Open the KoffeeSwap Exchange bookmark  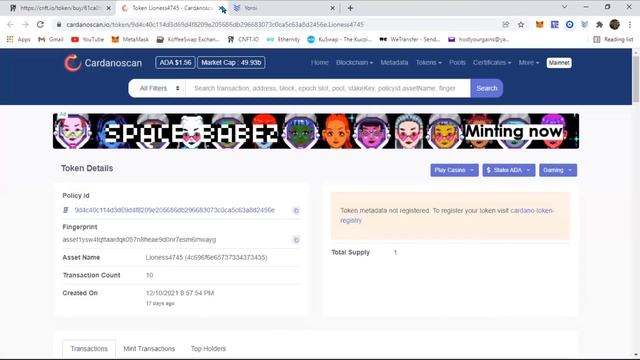(188, 39)
